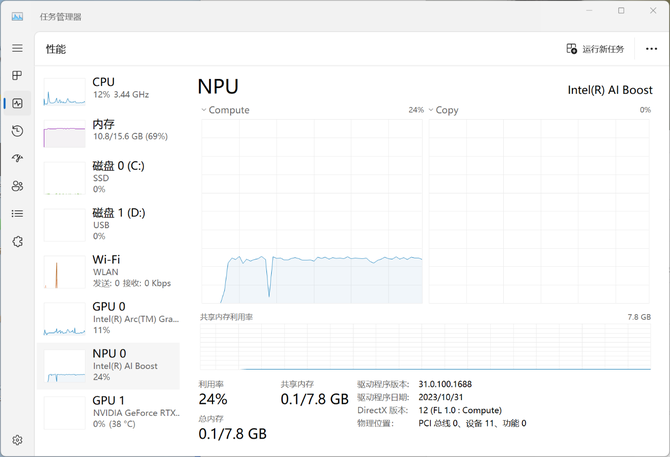Open the hamburger navigation menu

[17, 48]
